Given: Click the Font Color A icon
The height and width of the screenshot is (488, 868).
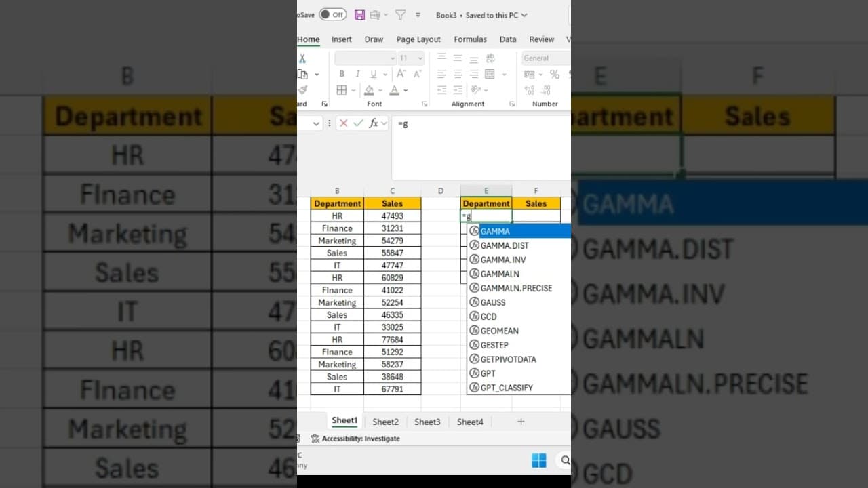Looking at the screenshot, I should tap(395, 90).
